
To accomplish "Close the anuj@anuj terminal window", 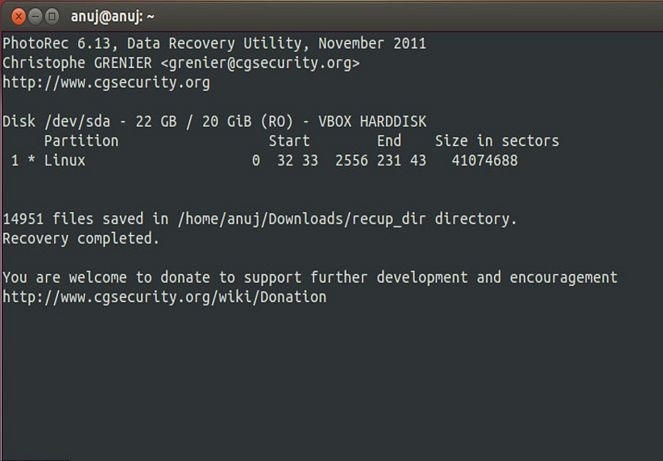I will point(19,16).
